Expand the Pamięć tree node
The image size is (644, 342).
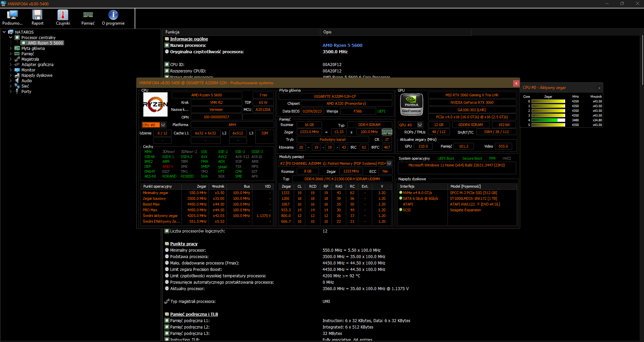[x=11, y=54]
